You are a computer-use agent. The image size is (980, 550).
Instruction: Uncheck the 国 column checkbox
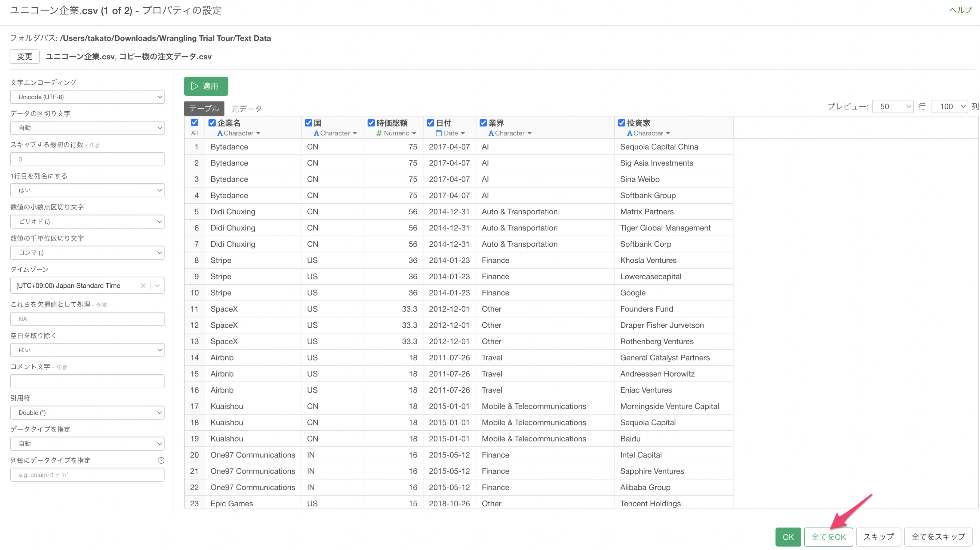(x=309, y=123)
